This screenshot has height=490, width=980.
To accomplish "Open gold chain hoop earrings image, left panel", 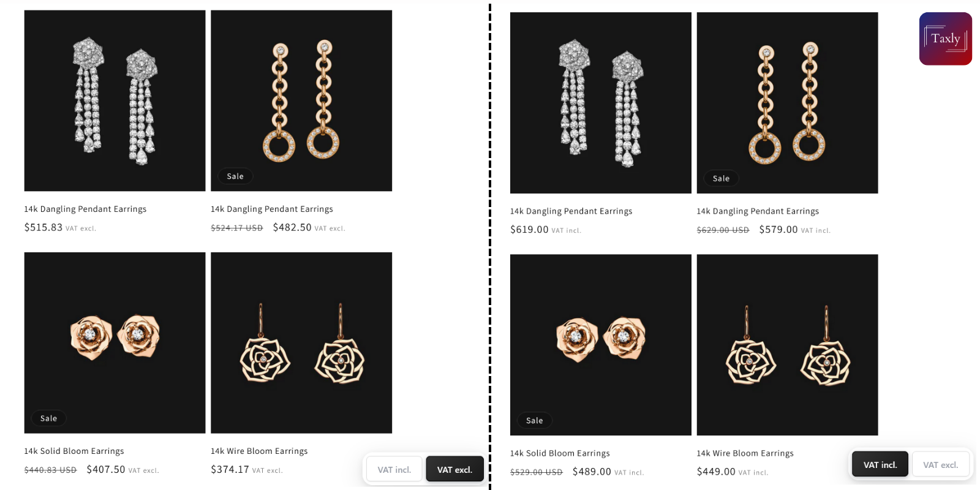I will (301, 100).
